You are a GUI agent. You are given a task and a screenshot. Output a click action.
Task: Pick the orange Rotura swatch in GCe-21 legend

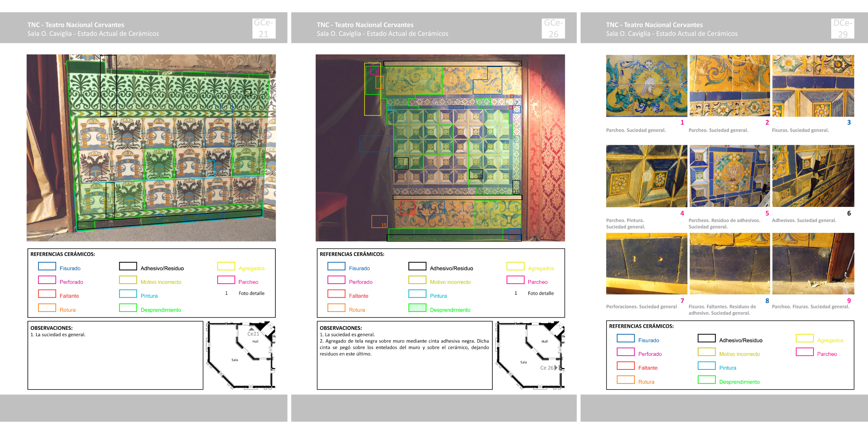(x=47, y=308)
